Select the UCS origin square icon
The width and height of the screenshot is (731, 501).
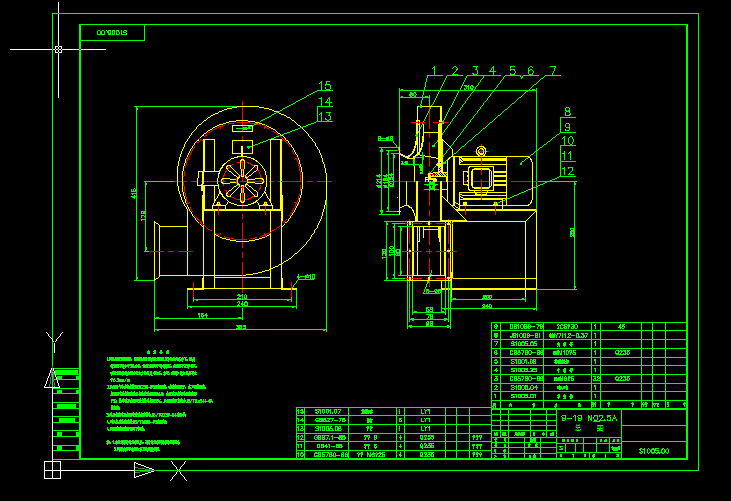(x=52, y=470)
